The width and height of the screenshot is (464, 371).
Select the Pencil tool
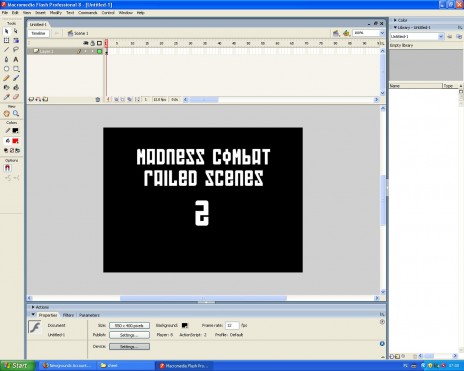click(x=6, y=78)
